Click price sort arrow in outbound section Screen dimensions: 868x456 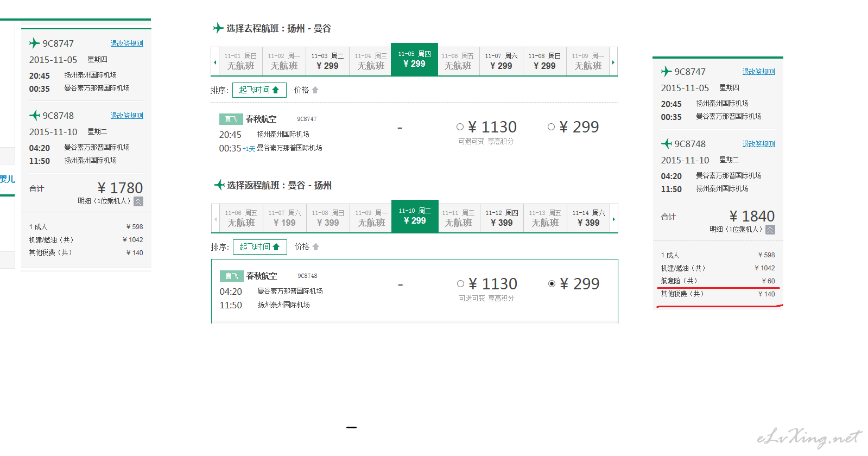click(315, 90)
